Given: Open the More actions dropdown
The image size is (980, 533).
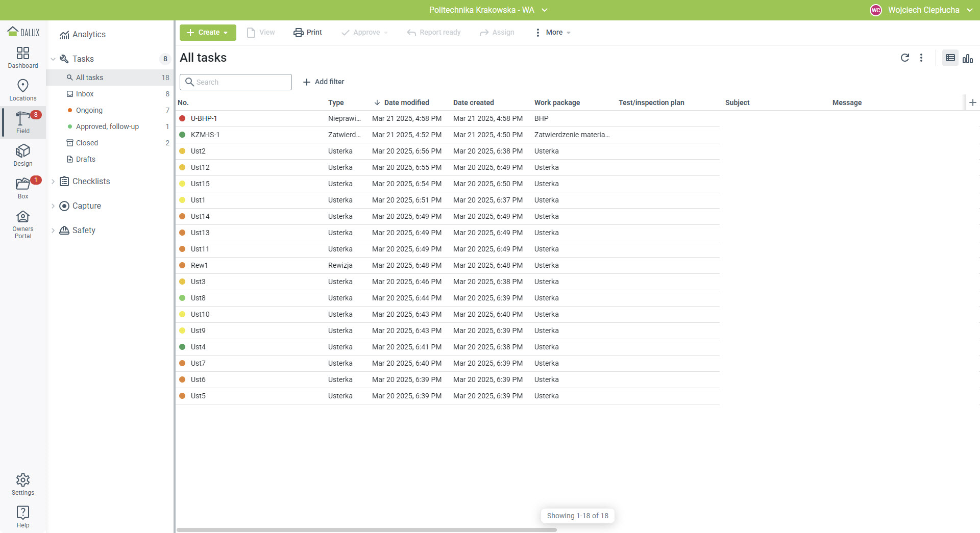Looking at the screenshot, I should [553, 33].
